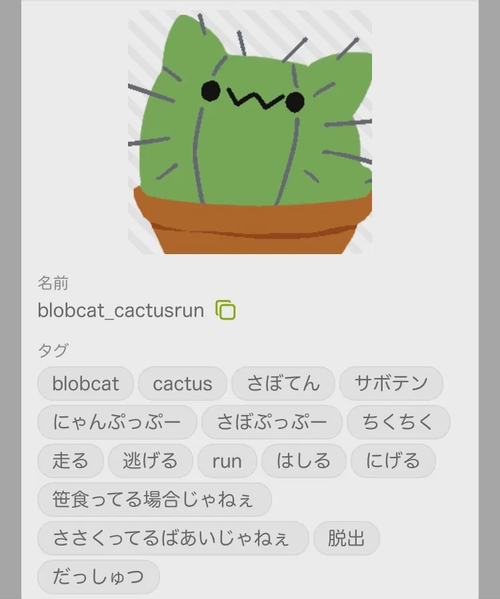Viewport: 500px width, 599px height.
Task: Select the はしる tag
Action: point(304,461)
